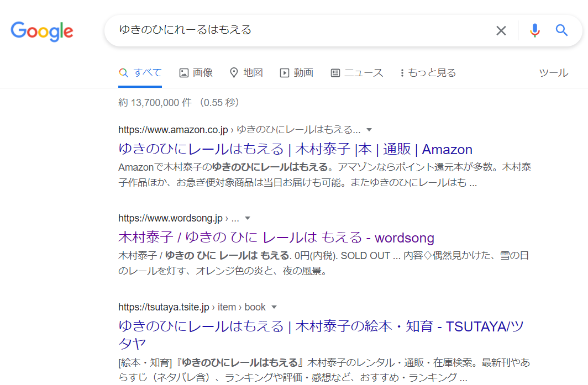
Task: Open the 地図 tab
Action: [x=246, y=73]
